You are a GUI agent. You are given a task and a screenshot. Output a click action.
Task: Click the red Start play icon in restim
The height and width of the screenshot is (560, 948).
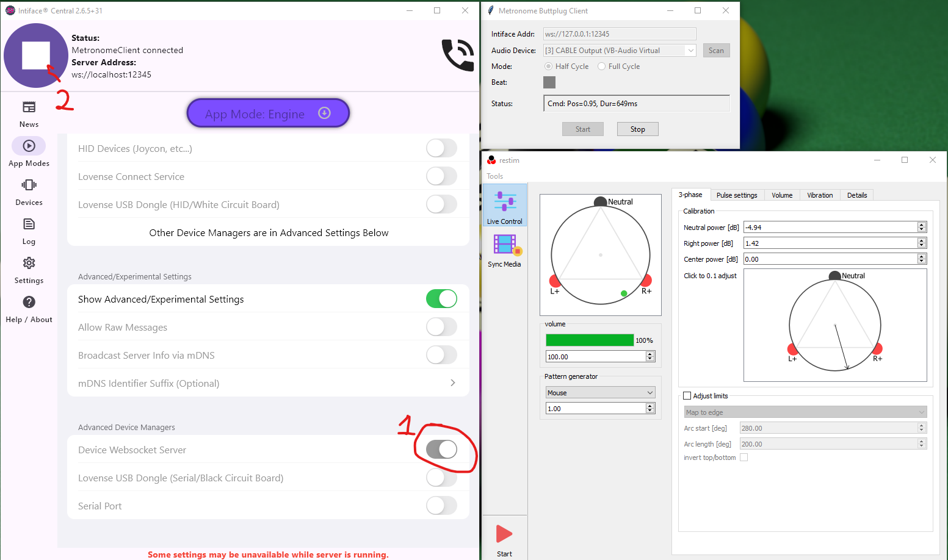click(504, 534)
